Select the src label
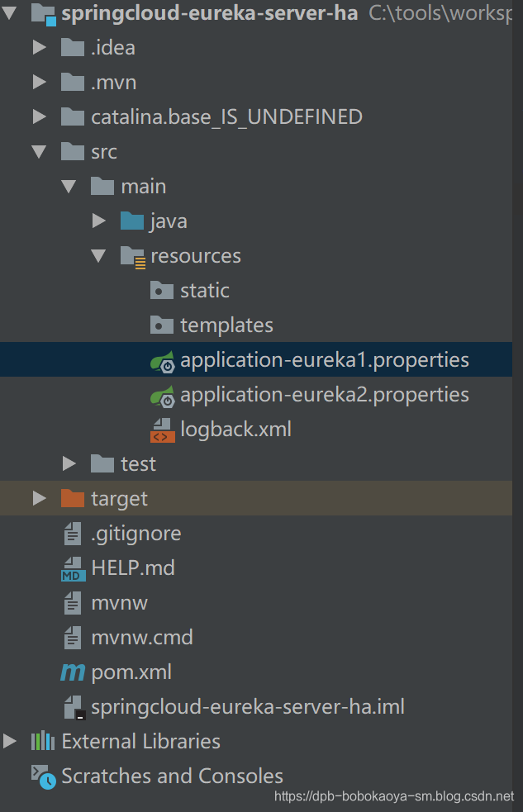This screenshot has height=812, width=523. (104, 152)
